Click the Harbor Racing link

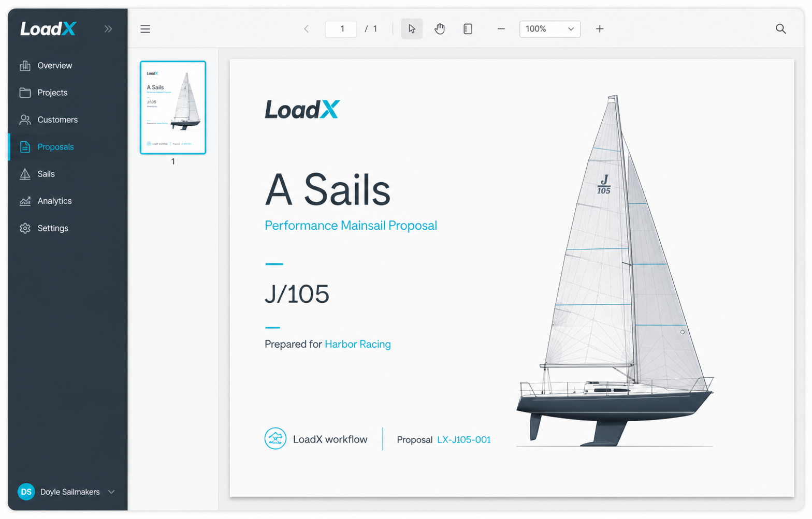pyautogui.click(x=358, y=344)
